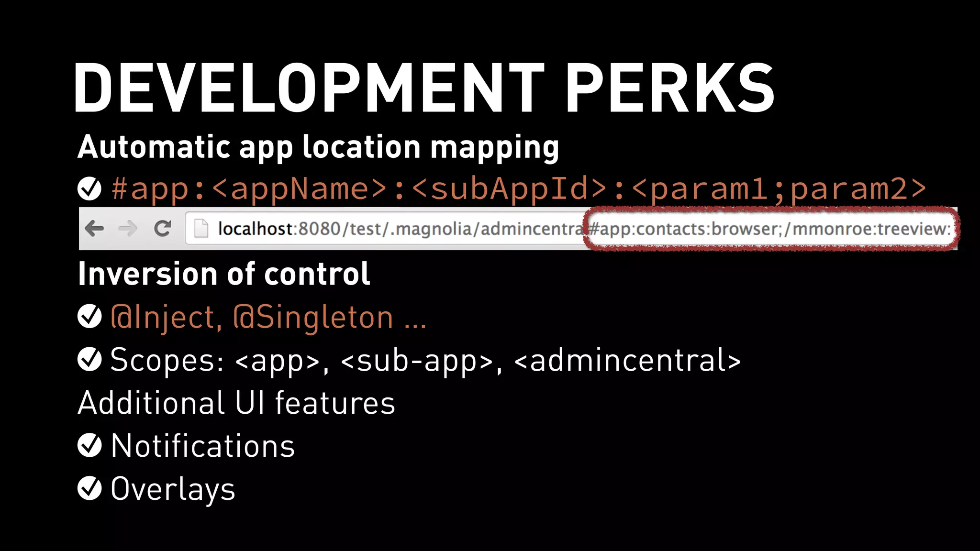The image size is (980, 551).
Task: Click '#app:contacts:browser;/mmonroe:treeview:' URL fragment
Action: (x=770, y=229)
